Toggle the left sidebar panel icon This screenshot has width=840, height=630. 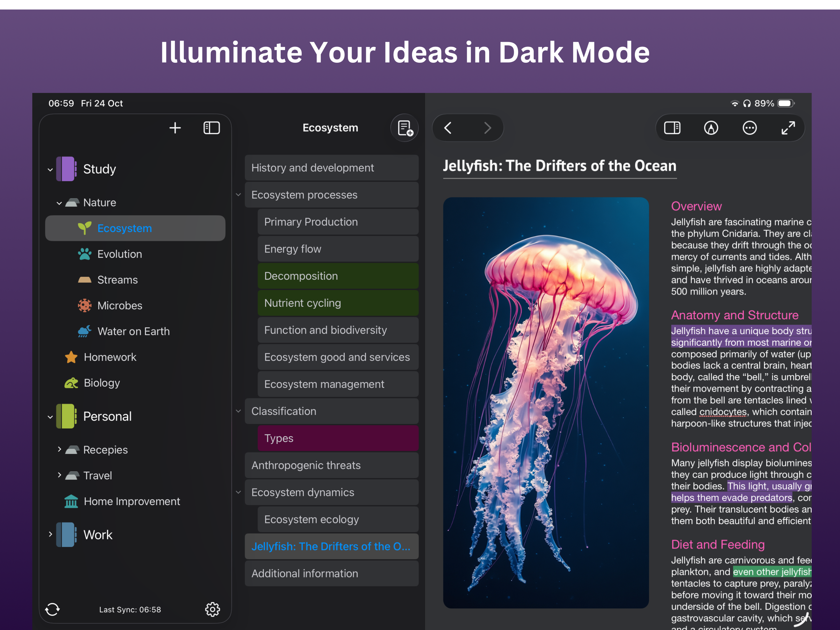tap(212, 128)
